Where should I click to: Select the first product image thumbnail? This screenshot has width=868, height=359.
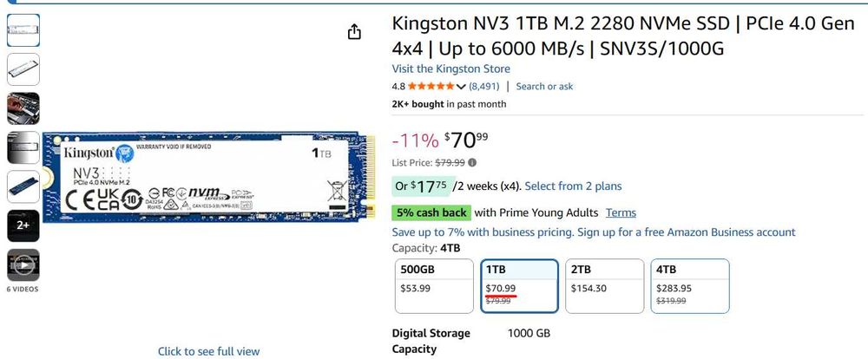(x=23, y=31)
